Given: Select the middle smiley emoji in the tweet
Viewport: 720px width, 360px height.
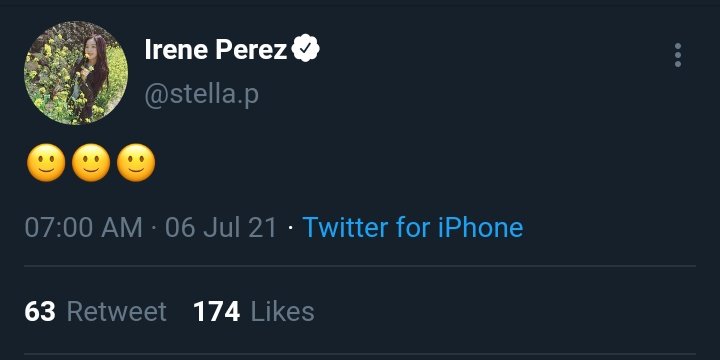Looking at the screenshot, I should (91, 163).
